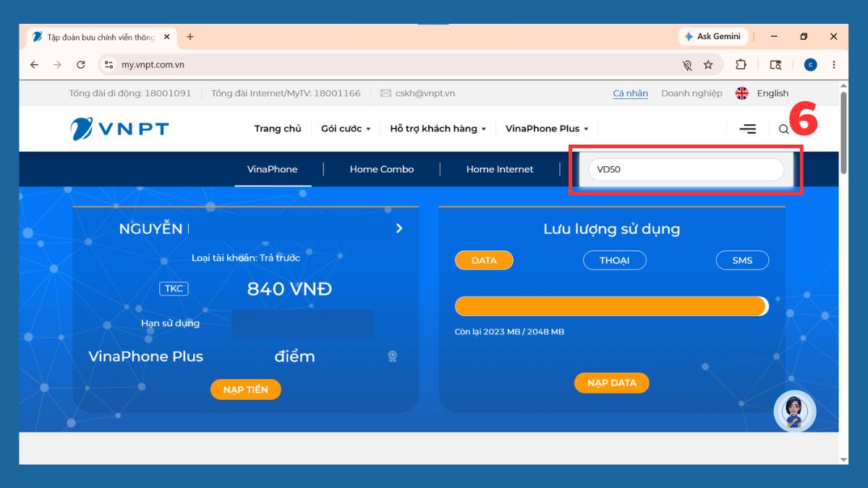Open the Chrome profile avatar
Screen dimensions: 868x488
810,64
